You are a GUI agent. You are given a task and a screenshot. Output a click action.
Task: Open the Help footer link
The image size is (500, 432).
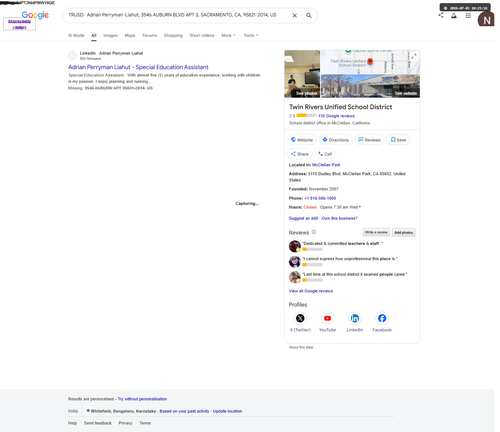pos(72,423)
